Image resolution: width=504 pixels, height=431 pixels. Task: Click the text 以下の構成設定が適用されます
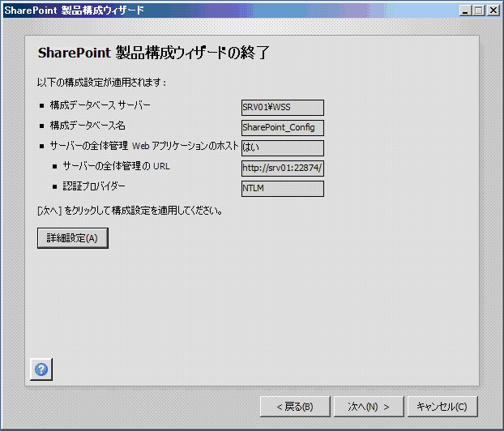101,83
